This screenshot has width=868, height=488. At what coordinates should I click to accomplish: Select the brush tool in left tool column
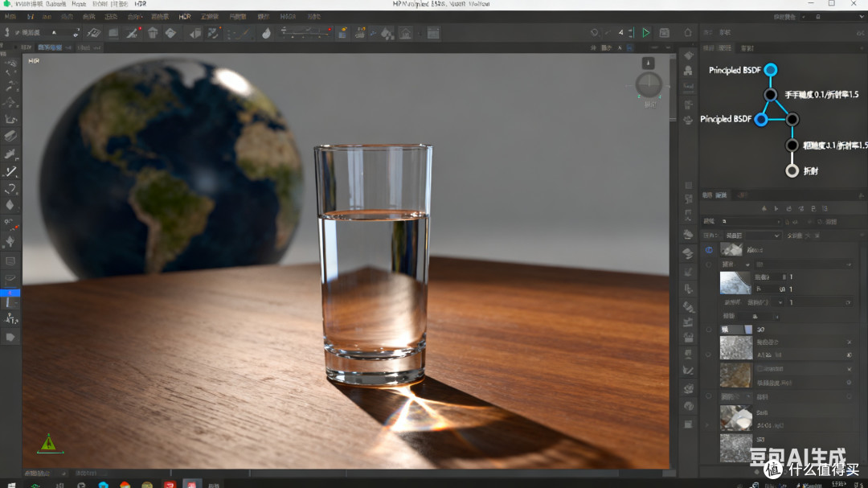pos(10,171)
